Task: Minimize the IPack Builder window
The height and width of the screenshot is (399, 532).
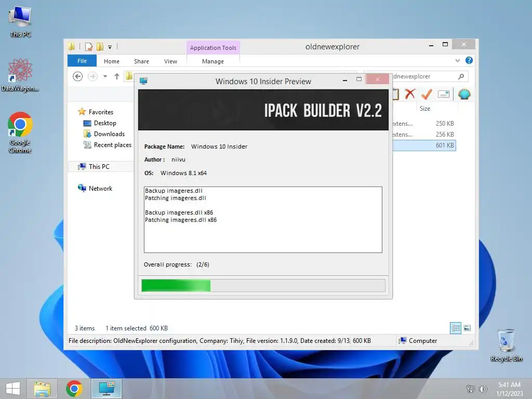Action: click(345, 80)
